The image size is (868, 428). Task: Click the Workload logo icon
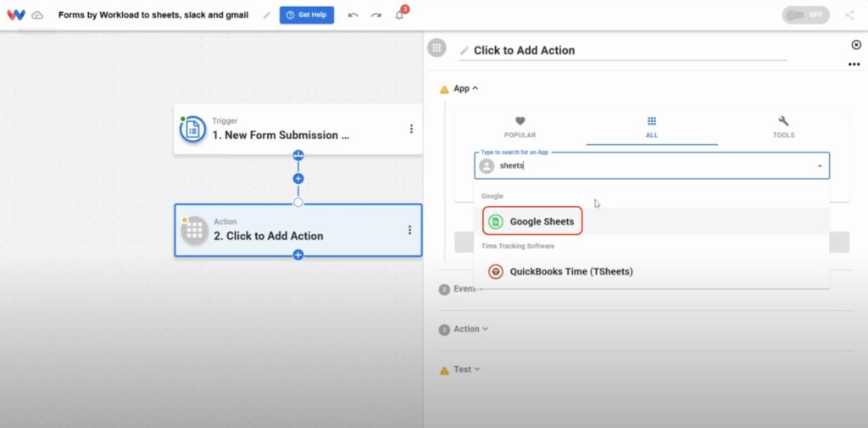coord(16,15)
